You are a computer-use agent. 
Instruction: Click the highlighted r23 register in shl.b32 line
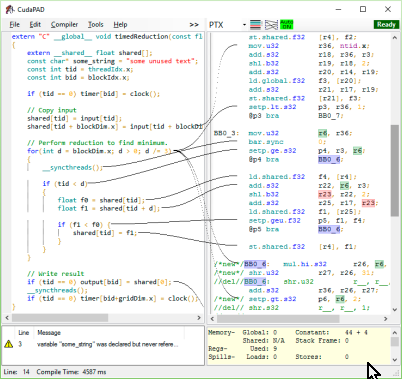(x=325, y=194)
